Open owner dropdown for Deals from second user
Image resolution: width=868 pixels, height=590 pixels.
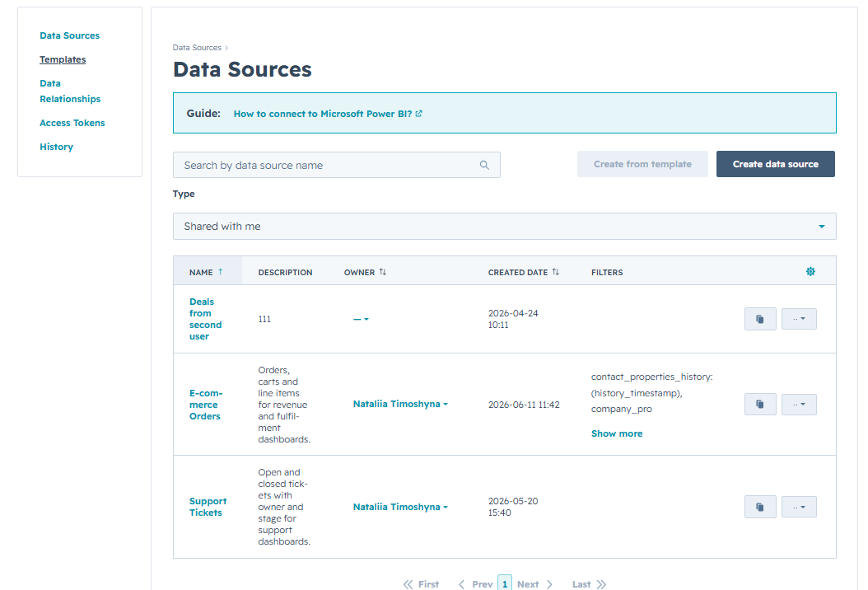361,319
